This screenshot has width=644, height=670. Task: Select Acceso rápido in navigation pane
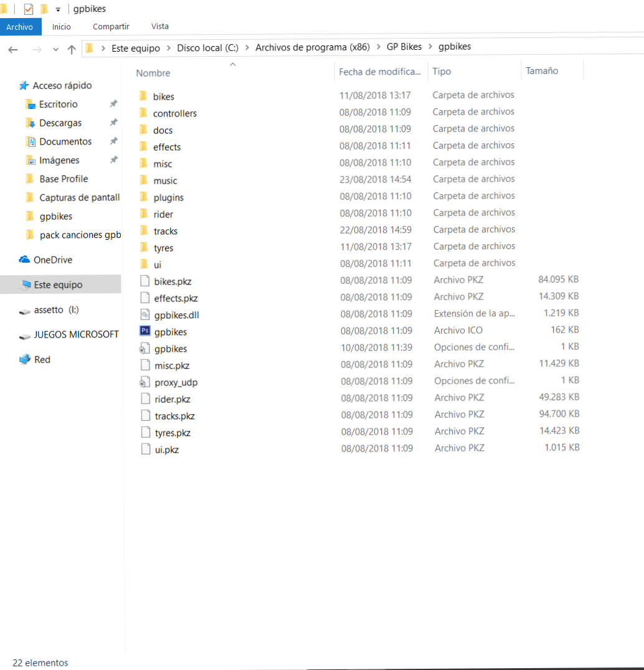(62, 85)
